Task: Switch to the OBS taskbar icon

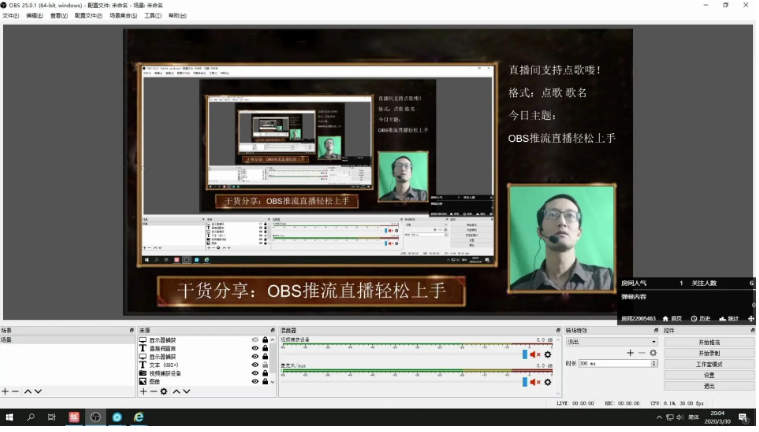Action: tap(95, 417)
